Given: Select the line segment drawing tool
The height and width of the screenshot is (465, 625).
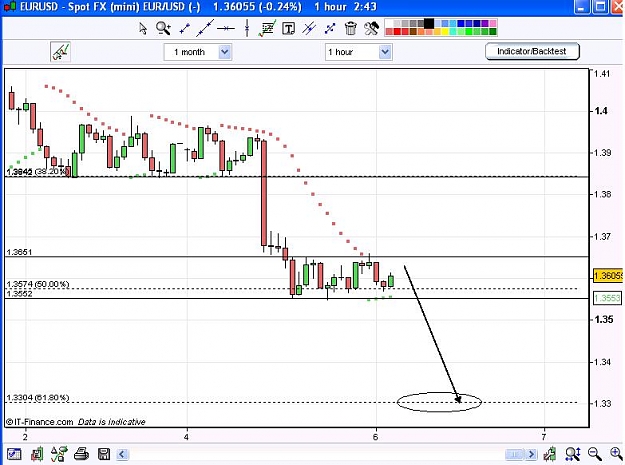Looking at the screenshot, I should tap(185, 29).
